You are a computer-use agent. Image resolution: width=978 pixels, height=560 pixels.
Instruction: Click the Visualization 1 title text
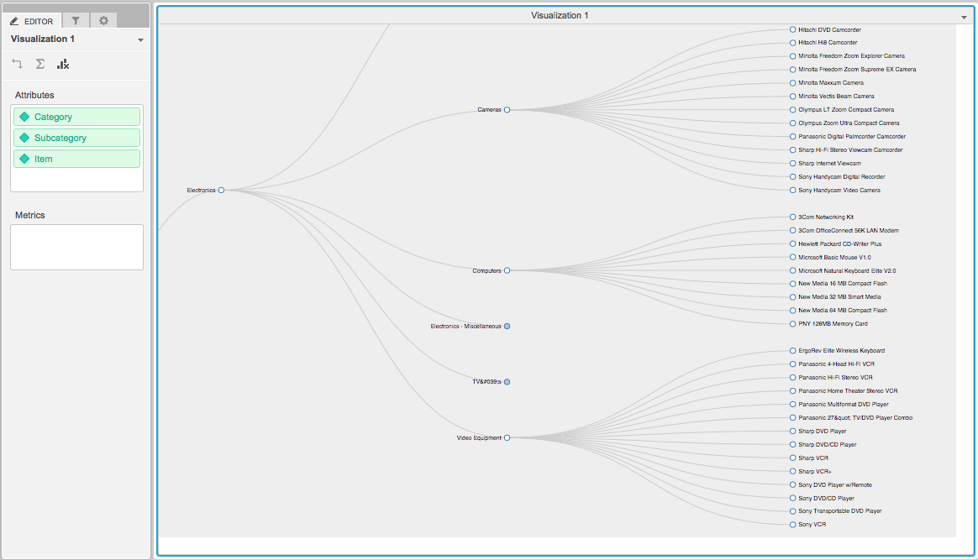point(560,16)
